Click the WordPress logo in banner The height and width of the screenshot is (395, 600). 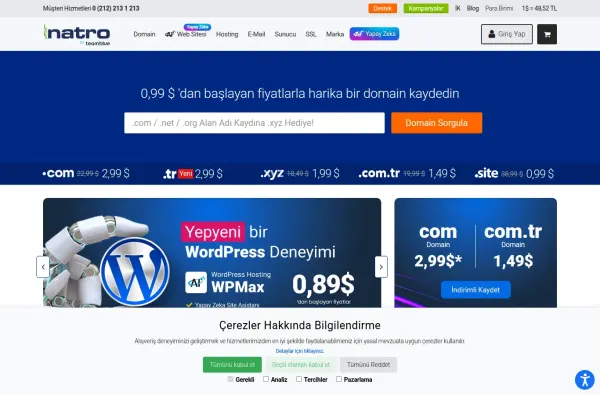tap(135, 271)
